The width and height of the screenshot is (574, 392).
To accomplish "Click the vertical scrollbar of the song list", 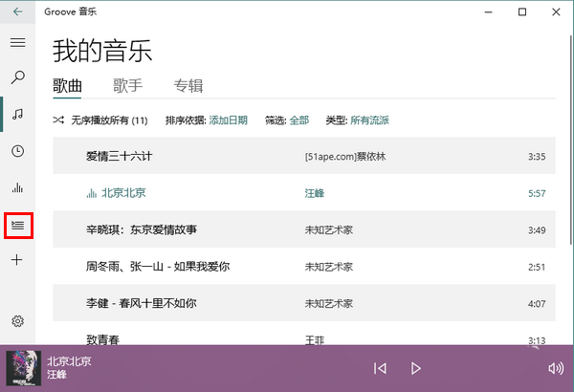I will coord(571,140).
